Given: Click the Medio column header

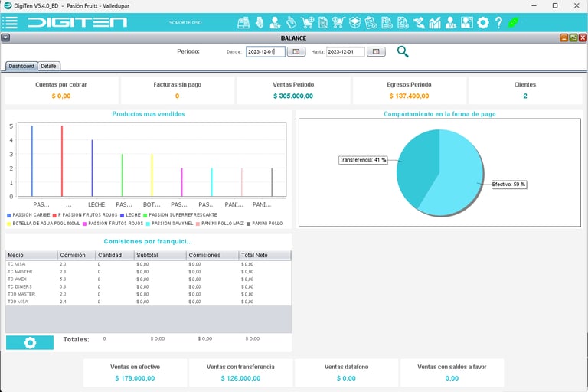Looking at the screenshot, I should coord(31,255).
